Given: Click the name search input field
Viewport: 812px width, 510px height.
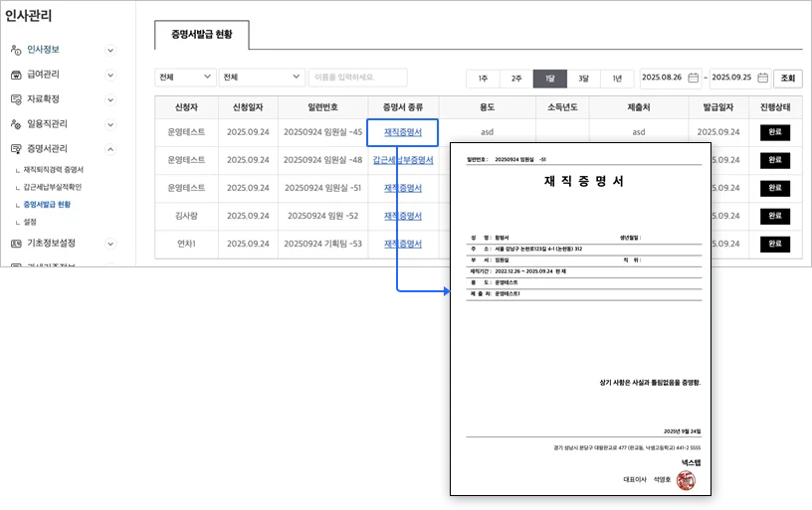Looking at the screenshot, I should 358,78.
